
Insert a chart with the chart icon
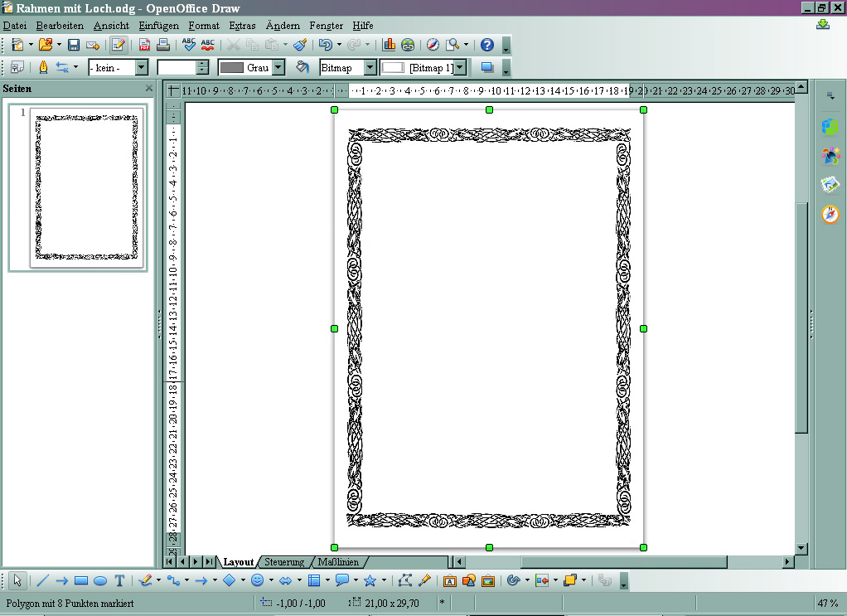389,45
